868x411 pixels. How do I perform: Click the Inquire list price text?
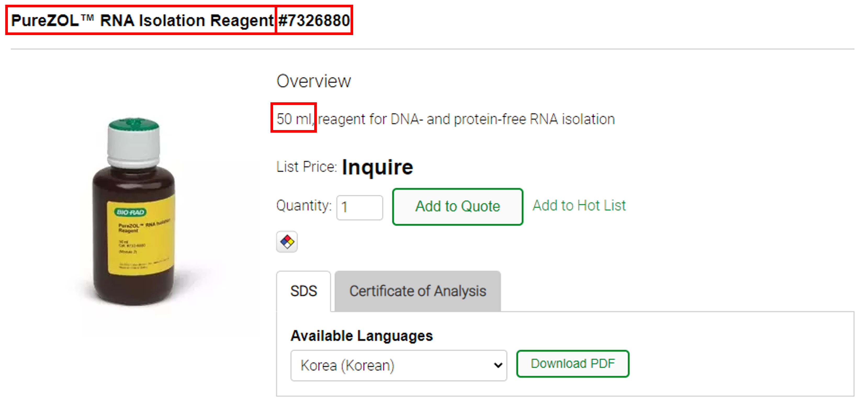pyautogui.click(x=377, y=167)
